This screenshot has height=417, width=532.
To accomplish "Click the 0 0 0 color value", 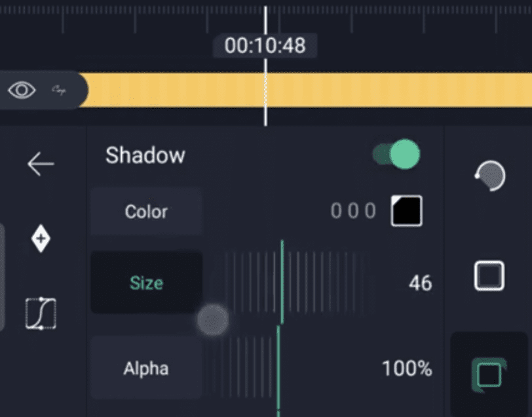I will [353, 211].
